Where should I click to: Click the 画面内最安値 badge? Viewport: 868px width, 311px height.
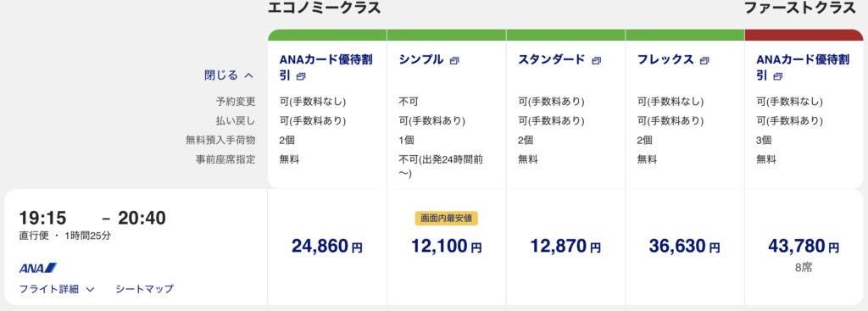(x=446, y=219)
